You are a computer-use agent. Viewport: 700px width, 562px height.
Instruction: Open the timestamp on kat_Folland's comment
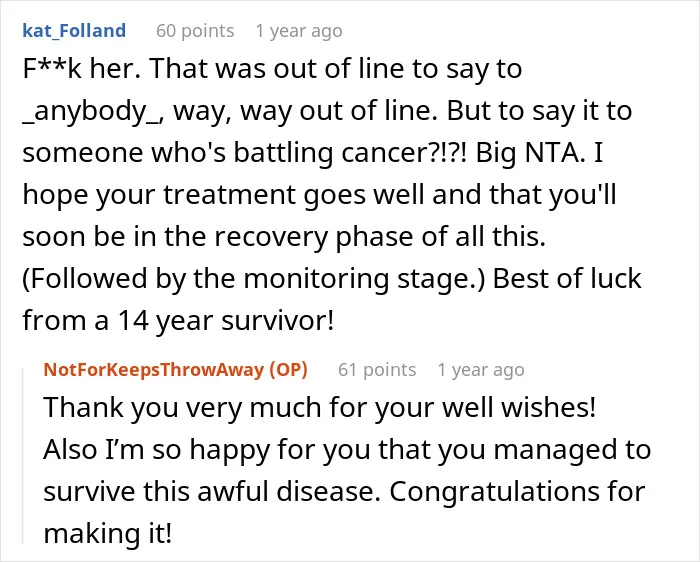[299, 31]
